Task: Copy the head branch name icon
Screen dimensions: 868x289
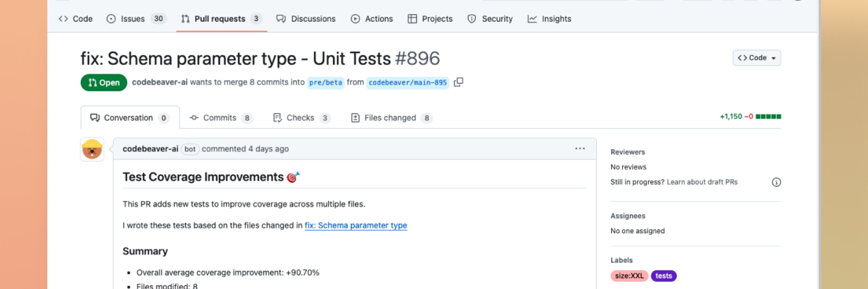Action: point(458,82)
